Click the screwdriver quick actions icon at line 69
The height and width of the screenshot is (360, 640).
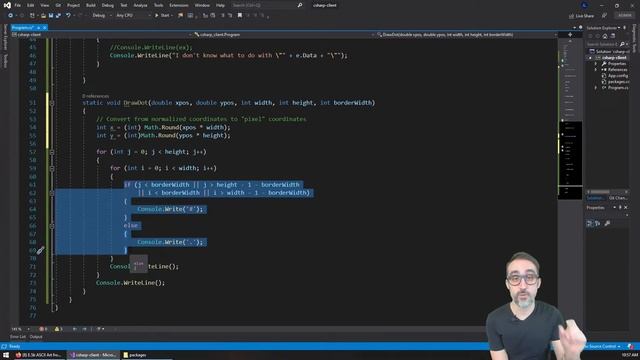pos(40,250)
